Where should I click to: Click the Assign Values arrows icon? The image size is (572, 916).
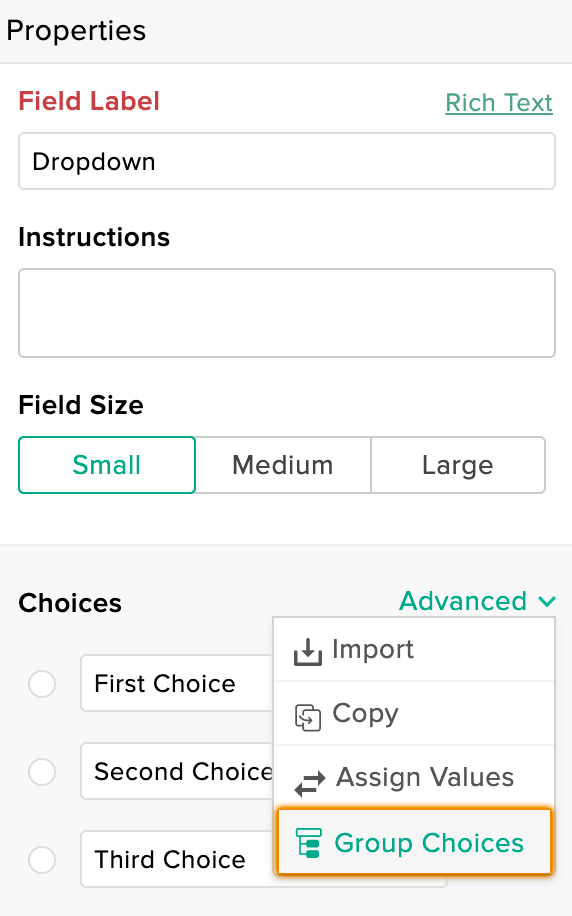coord(310,783)
